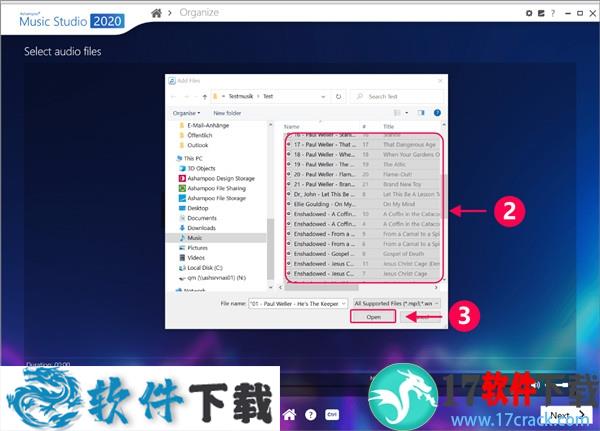
Task: Open the Organise dropdown menu
Action: click(186, 113)
